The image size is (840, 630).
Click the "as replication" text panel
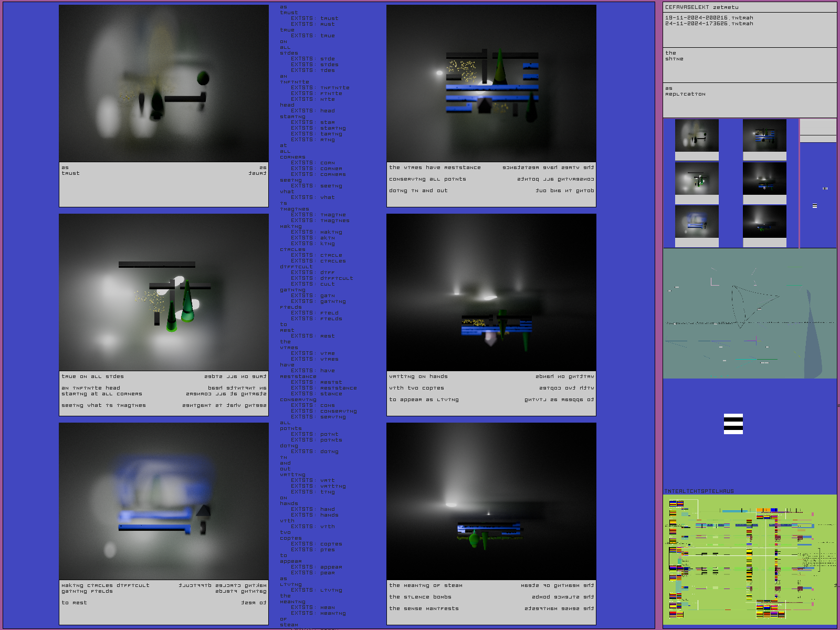[x=749, y=100]
